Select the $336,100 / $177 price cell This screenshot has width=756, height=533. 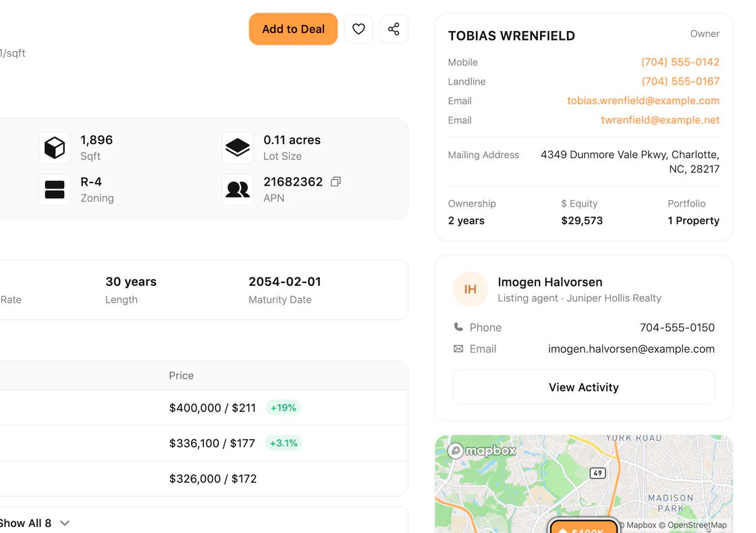pyautogui.click(x=212, y=443)
